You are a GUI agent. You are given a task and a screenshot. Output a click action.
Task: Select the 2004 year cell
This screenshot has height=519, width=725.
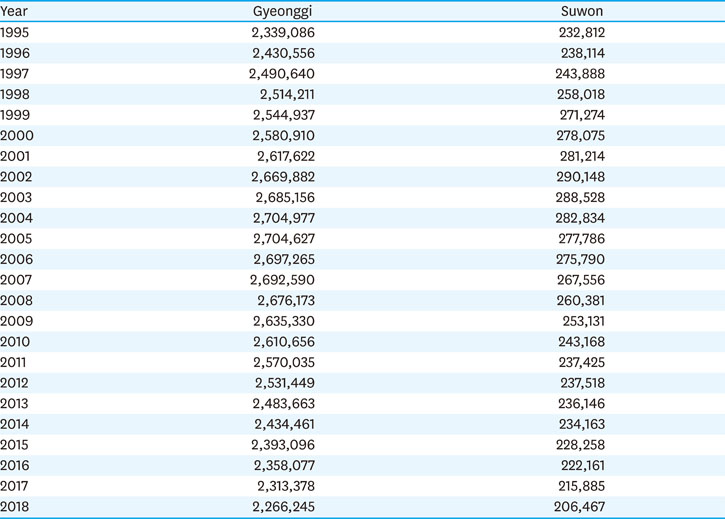(x=16, y=218)
